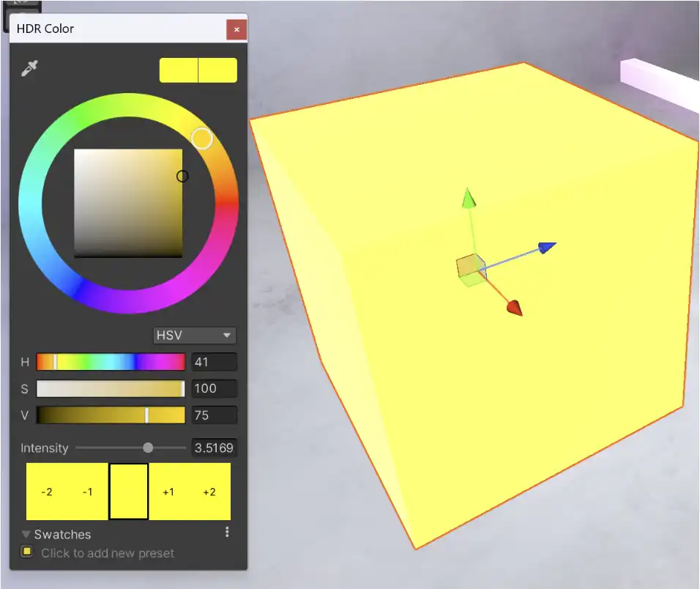Image resolution: width=700 pixels, height=589 pixels.
Task: Click the center cube handle of the move gizmo
Action: click(x=471, y=270)
